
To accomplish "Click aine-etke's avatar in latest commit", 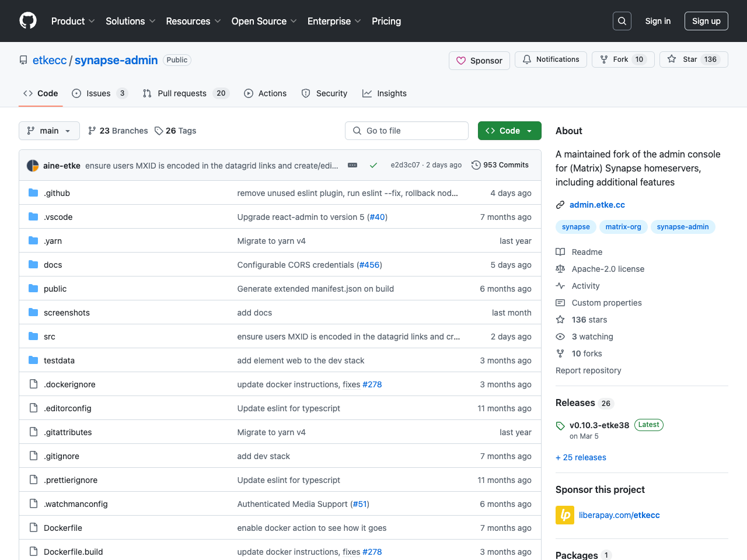I will (33, 166).
